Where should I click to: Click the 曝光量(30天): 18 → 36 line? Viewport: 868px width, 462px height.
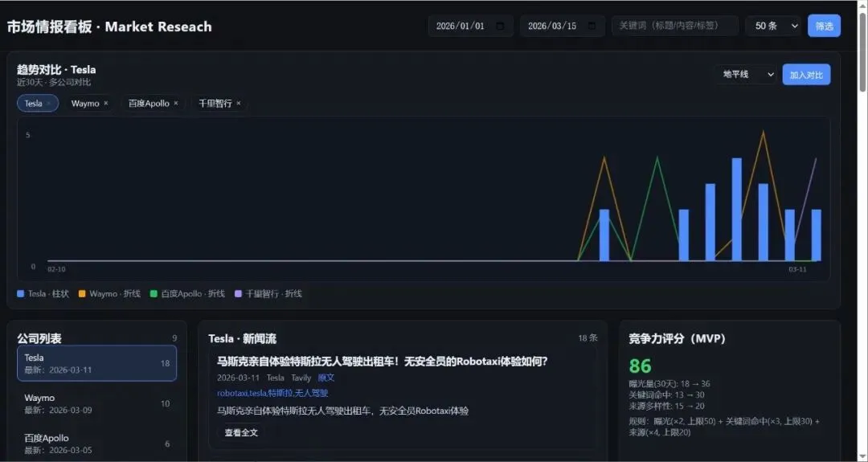[669, 384]
